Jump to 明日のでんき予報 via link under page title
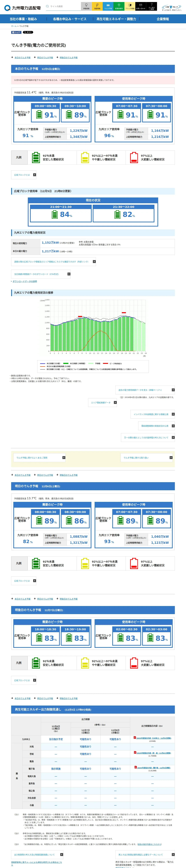The width and height of the screenshot is (186, 868). [x=45, y=58]
